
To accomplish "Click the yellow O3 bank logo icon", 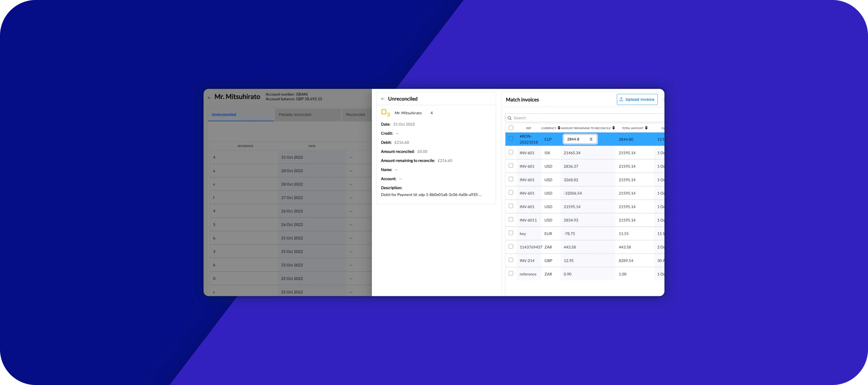I will (385, 113).
